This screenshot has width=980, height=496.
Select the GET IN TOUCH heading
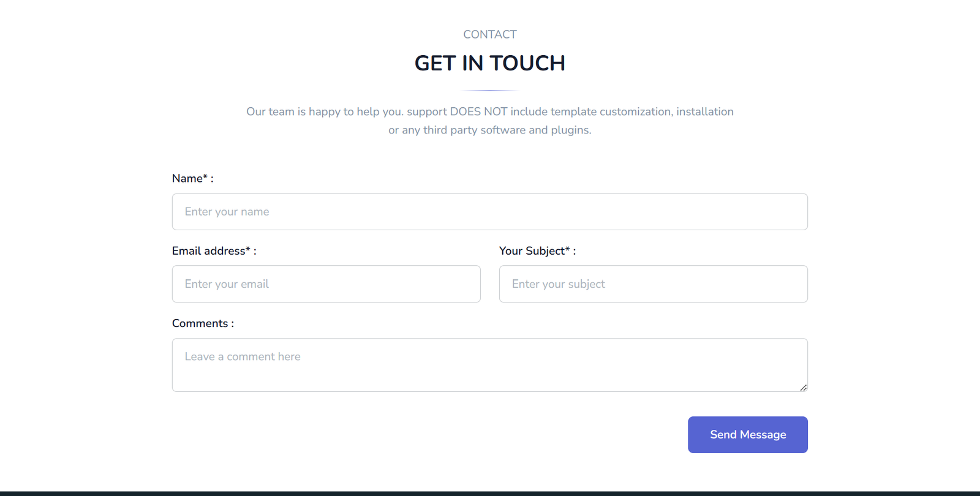[490, 63]
